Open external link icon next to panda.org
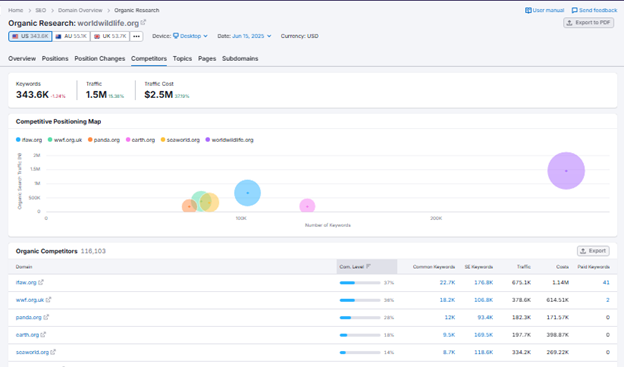 tap(46, 317)
